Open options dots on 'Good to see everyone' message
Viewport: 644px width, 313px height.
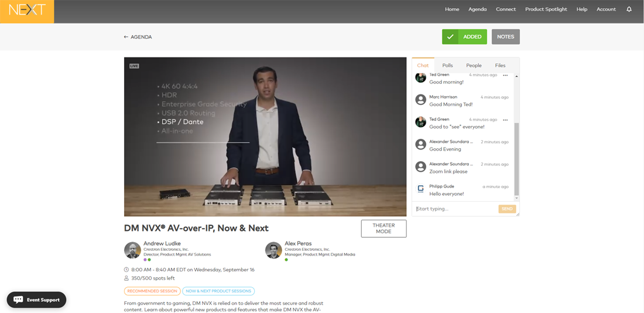(x=505, y=120)
